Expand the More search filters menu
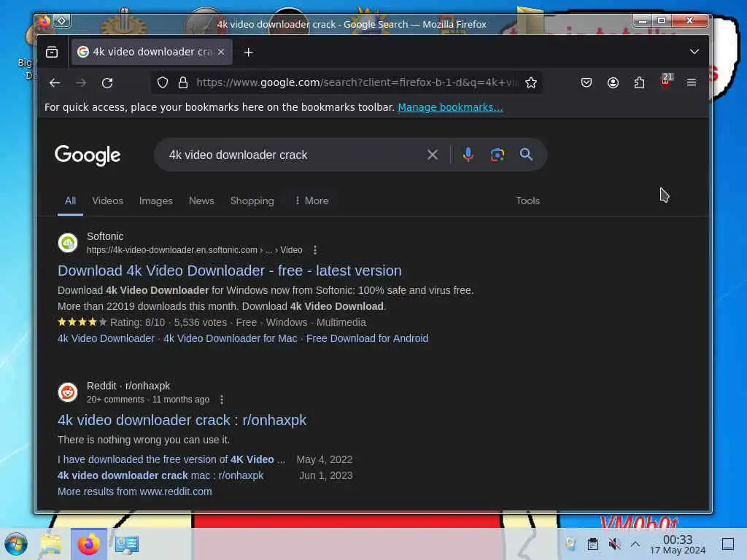Screen dimensions: 747x560 coord(311,201)
